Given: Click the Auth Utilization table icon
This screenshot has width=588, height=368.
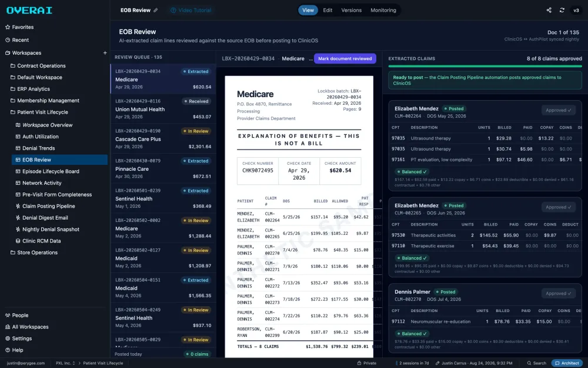Looking at the screenshot, I should tap(18, 137).
